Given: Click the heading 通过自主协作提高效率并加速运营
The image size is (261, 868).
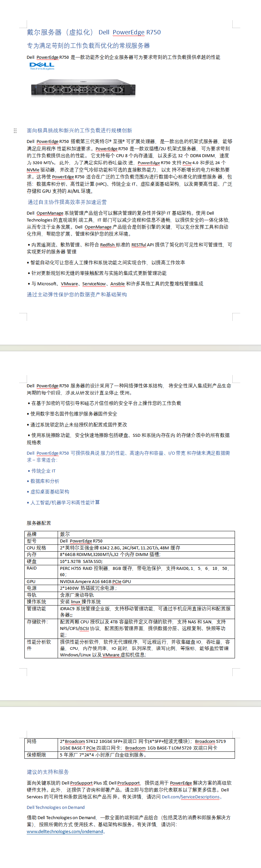Looking at the screenshot, I should pyautogui.click(x=67, y=202).
